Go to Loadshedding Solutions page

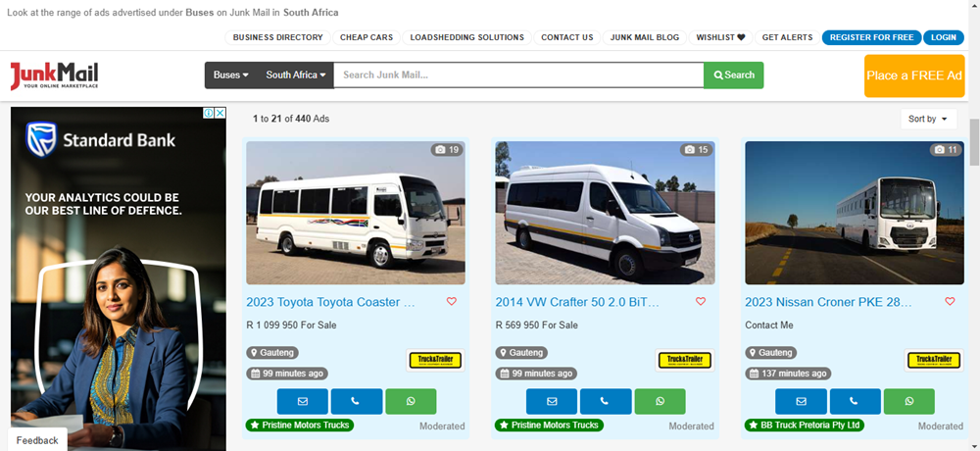466,37
